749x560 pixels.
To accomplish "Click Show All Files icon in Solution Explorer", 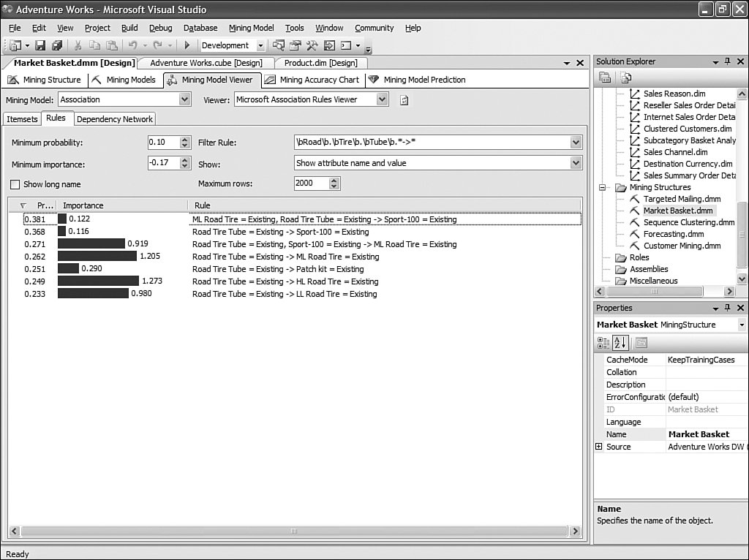I will point(625,77).
